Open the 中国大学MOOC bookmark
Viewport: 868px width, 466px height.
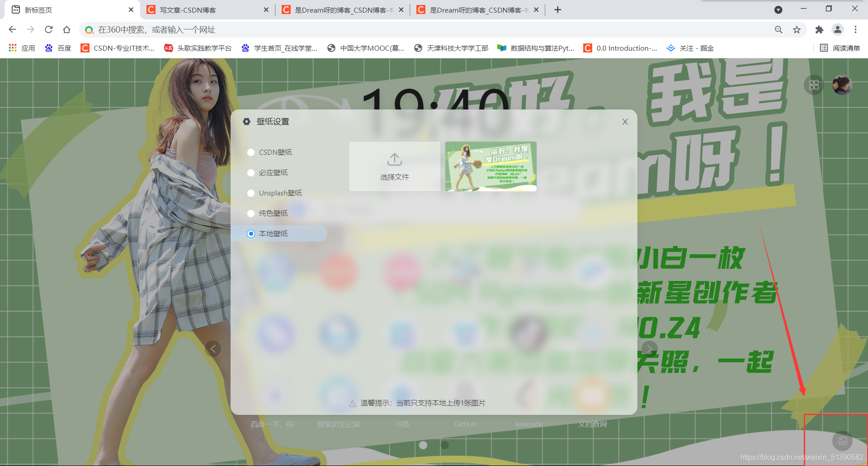click(366, 48)
